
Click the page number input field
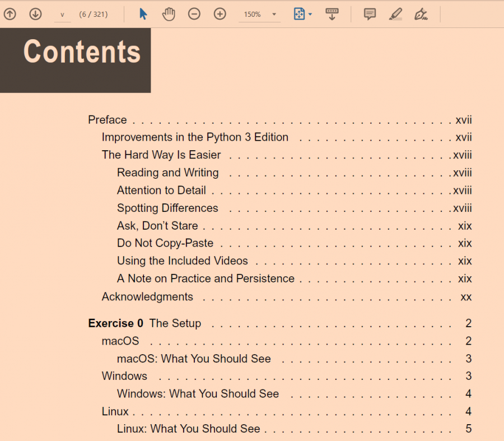pyautogui.click(x=62, y=15)
